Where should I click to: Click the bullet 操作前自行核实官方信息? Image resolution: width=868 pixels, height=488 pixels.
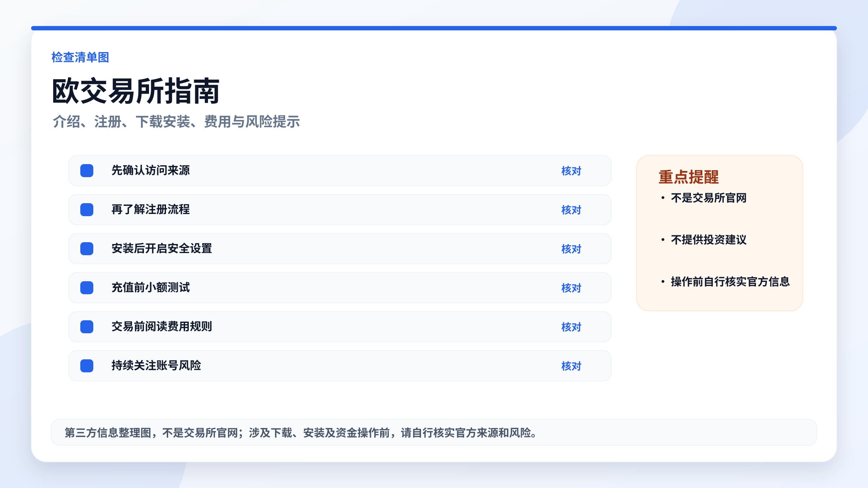[725, 282]
